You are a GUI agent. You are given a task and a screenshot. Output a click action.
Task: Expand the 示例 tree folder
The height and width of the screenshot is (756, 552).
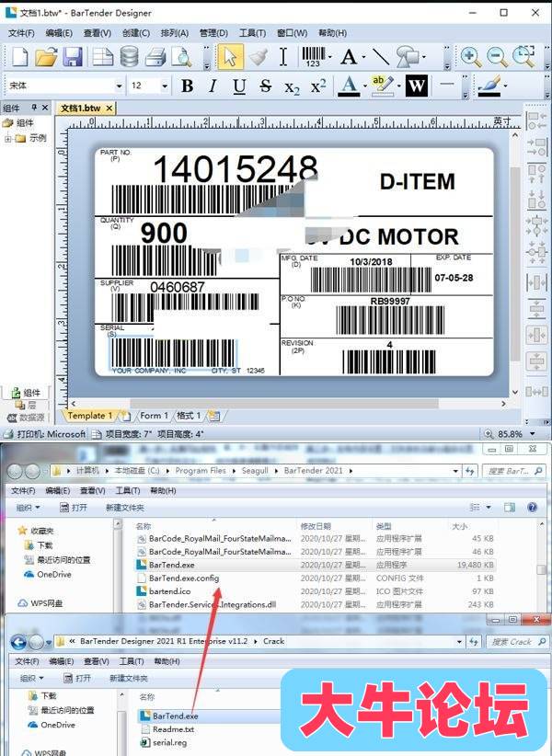click(7, 139)
